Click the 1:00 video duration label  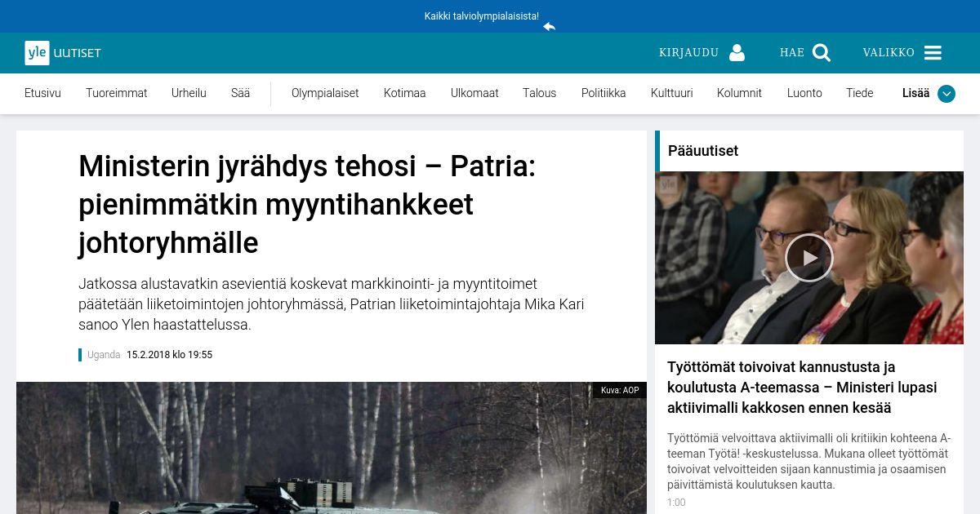coord(676,503)
